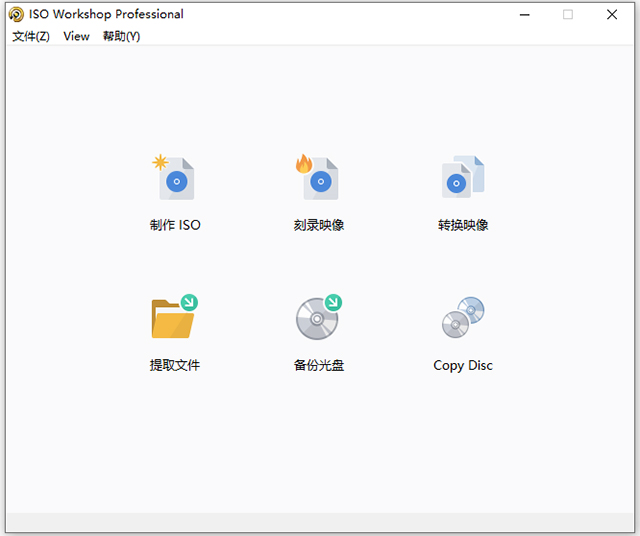The image size is (640, 536).
Task: Close the ISO Workshop Professional window
Action: coord(612,15)
